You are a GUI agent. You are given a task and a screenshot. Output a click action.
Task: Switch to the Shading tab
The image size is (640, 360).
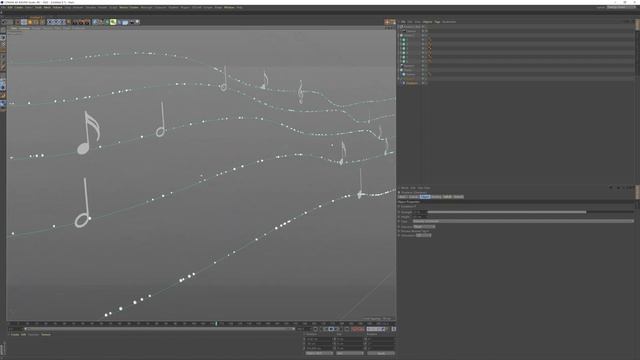tap(436, 197)
